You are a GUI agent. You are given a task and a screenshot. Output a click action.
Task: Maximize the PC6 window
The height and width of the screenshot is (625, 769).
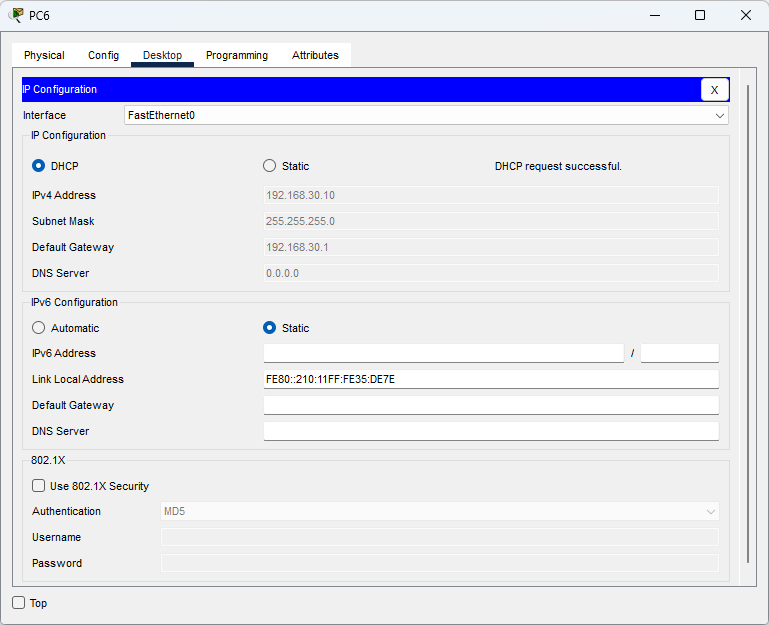pyautogui.click(x=700, y=15)
